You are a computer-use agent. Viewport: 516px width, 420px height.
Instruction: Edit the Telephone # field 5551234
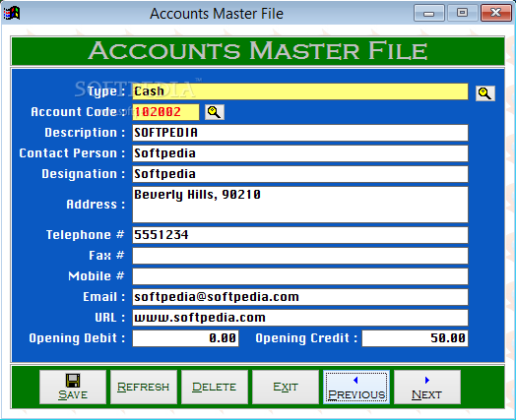coord(300,235)
